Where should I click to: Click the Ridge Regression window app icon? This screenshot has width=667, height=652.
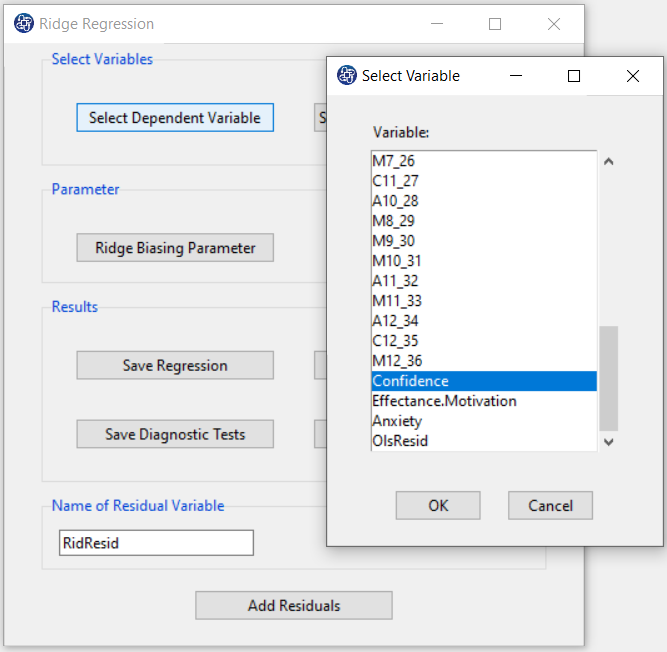click(24, 23)
